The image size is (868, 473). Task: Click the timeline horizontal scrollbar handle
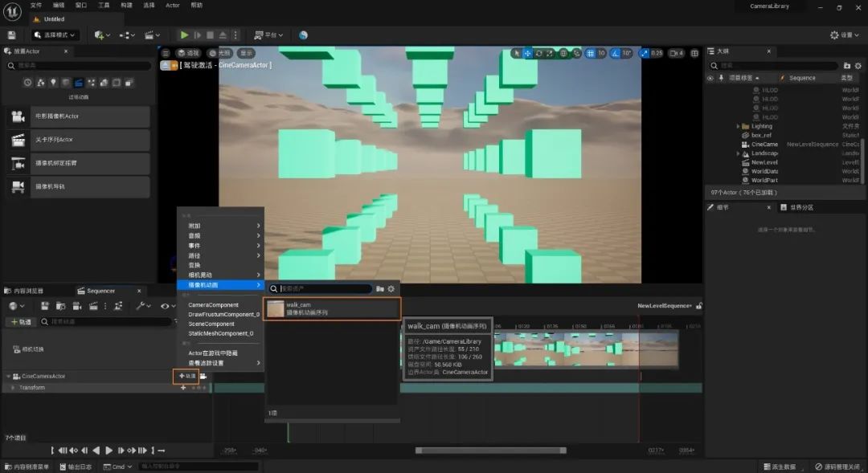490,451
